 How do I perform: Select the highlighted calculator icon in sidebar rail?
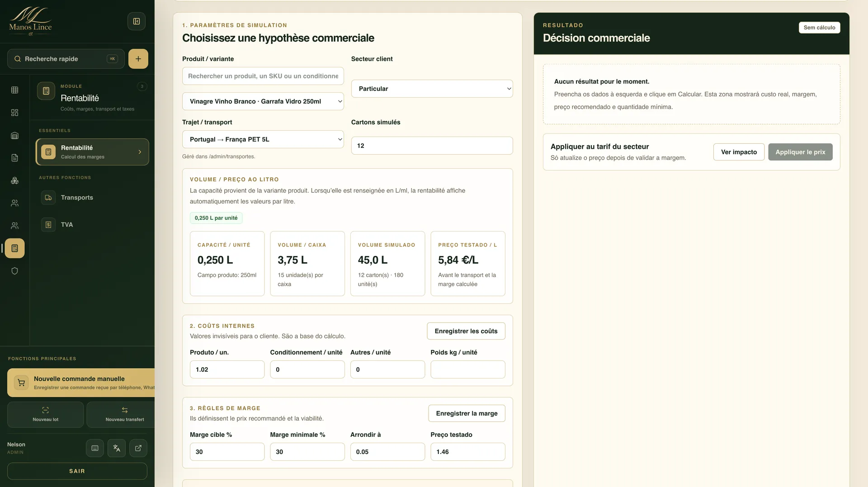(x=14, y=248)
